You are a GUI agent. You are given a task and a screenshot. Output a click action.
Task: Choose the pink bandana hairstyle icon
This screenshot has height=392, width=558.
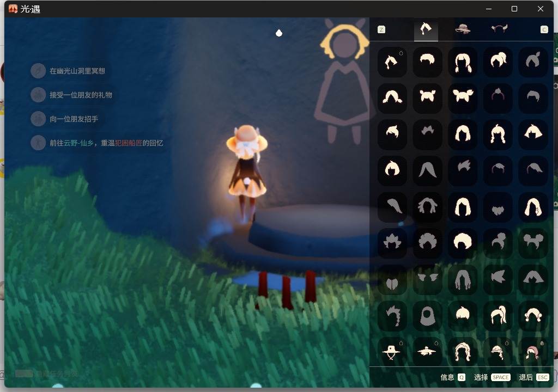coord(533,352)
